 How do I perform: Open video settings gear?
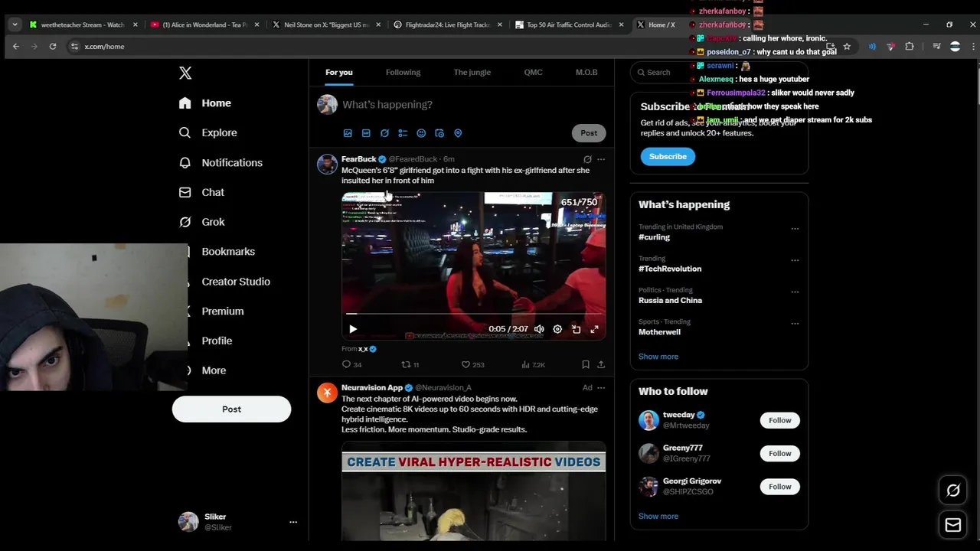(x=557, y=329)
